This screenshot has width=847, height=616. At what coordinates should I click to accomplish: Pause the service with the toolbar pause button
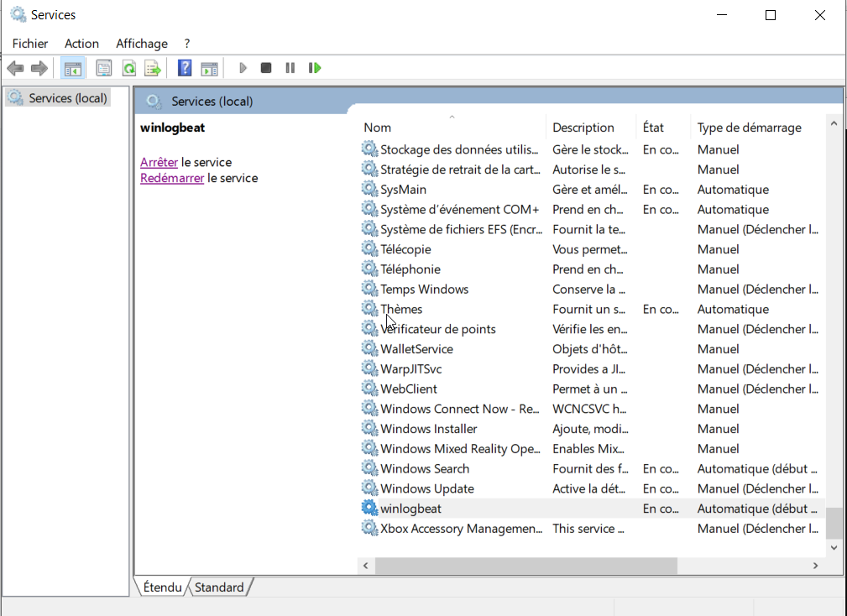(x=290, y=68)
